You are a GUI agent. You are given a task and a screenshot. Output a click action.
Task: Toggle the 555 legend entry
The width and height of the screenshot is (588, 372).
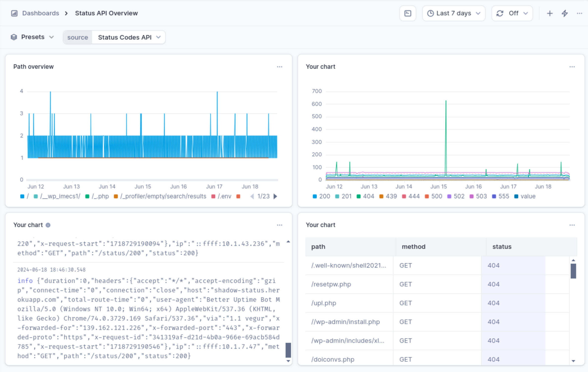[x=500, y=196]
